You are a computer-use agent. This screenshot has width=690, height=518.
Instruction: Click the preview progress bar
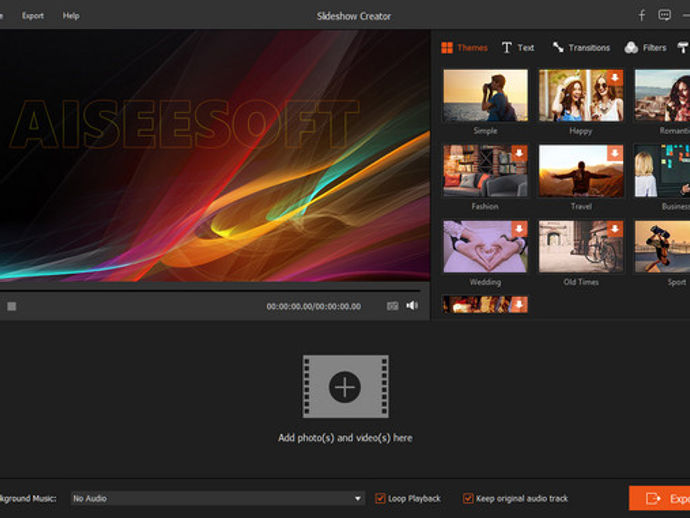click(x=210, y=290)
